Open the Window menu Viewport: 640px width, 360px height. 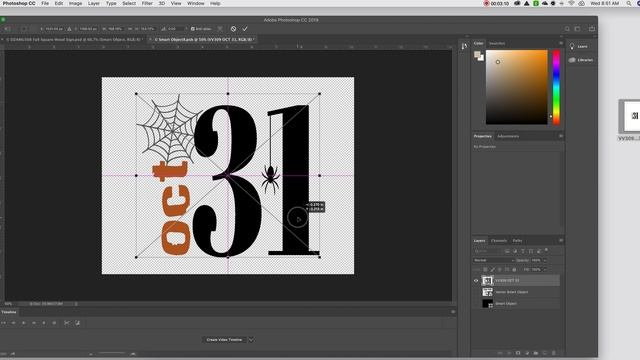[196, 3]
